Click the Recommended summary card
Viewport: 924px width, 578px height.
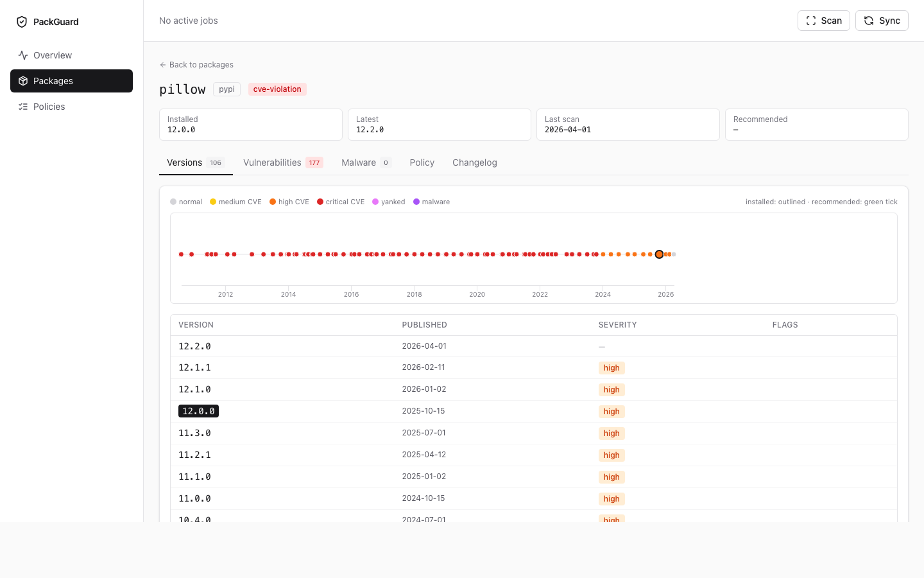(817, 125)
